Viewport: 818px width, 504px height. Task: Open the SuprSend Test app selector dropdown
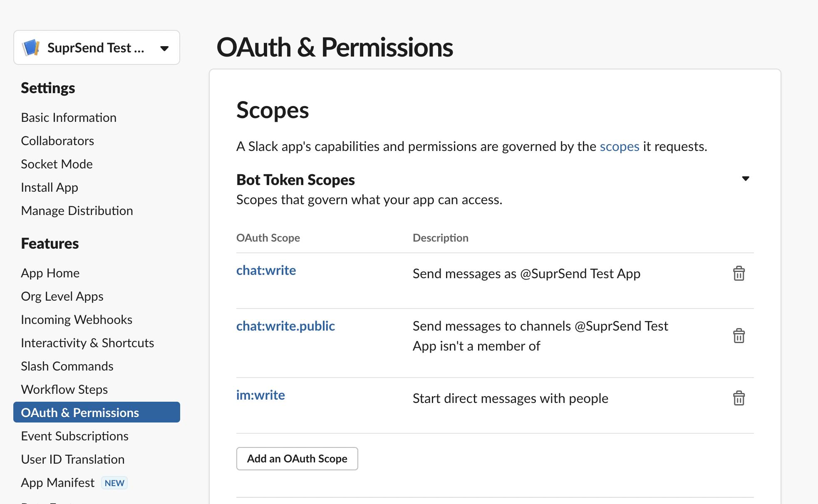97,47
